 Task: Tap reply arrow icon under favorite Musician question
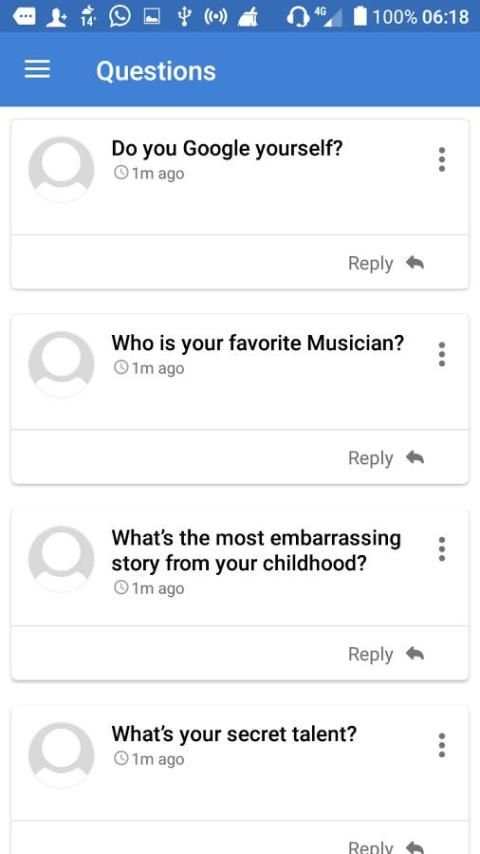tap(415, 458)
